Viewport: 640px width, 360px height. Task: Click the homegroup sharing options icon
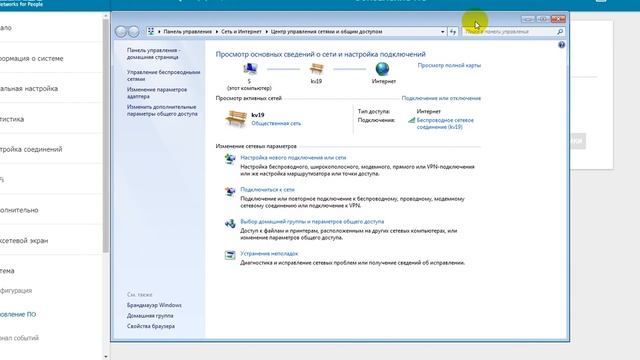click(x=230, y=223)
